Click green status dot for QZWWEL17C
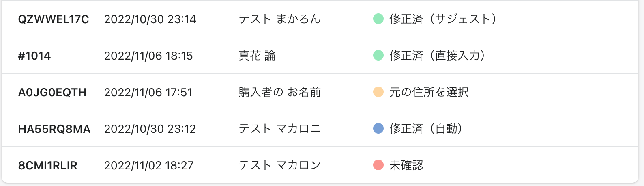 pos(378,19)
